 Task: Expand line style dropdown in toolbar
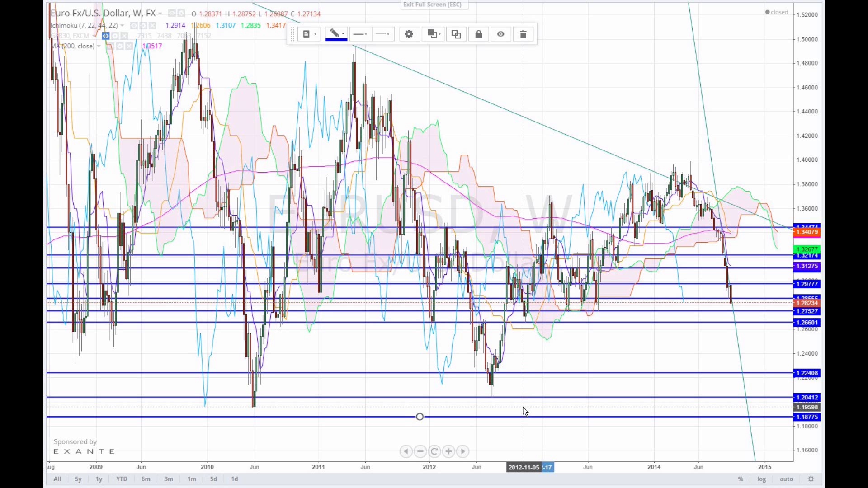pos(383,34)
